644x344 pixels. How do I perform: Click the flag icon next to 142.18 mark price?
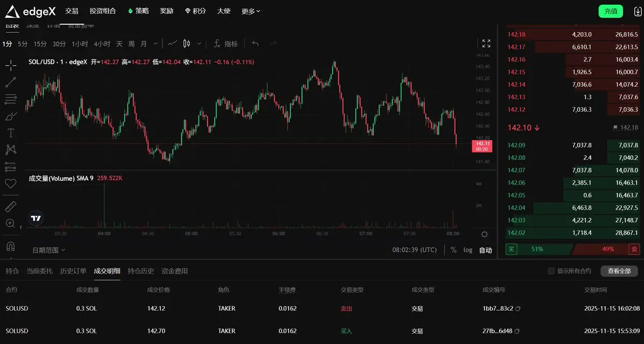coord(615,128)
